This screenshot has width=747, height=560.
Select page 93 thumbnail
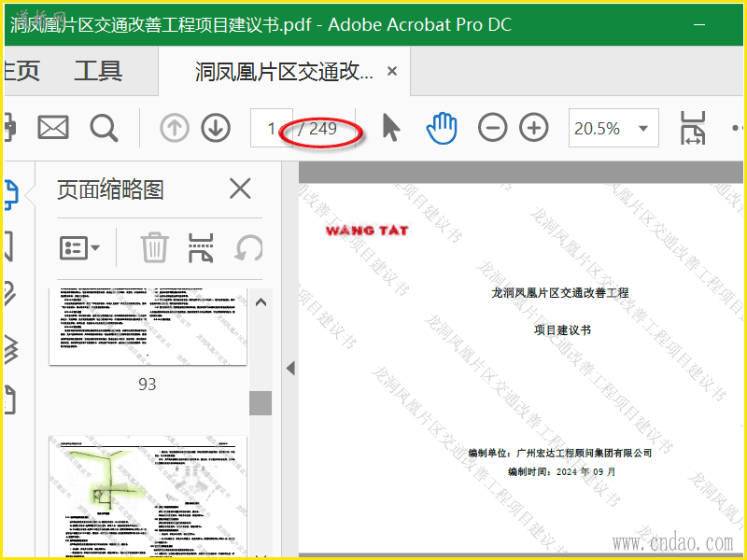coord(148,326)
